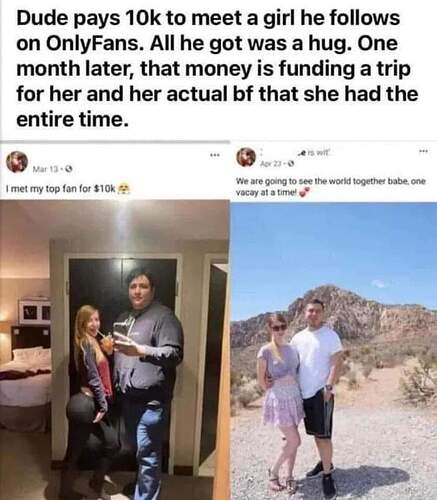Screen dimensions: 437x500
Task: Click the 'We are going to see the world' caption
Action: pos(330,187)
